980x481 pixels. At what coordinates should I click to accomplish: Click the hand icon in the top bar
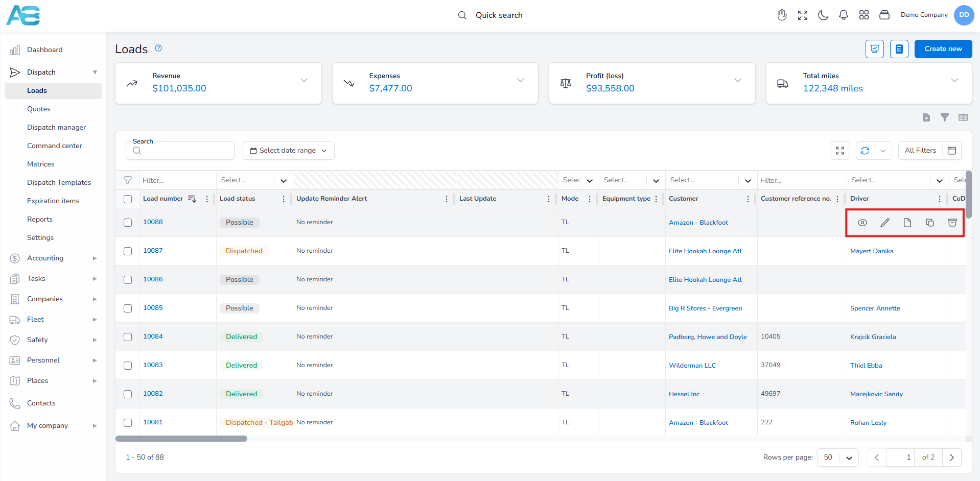coord(782,15)
